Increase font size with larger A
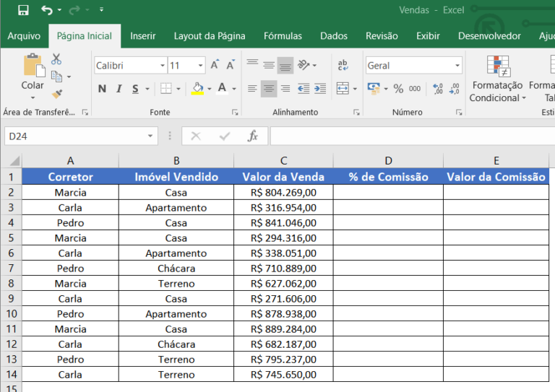 [215, 65]
